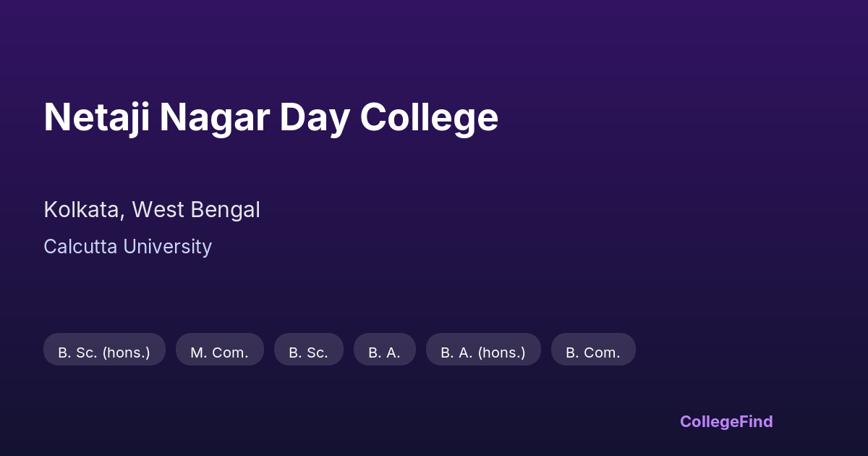Click the Find part of CollegeFind

pos(755,421)
